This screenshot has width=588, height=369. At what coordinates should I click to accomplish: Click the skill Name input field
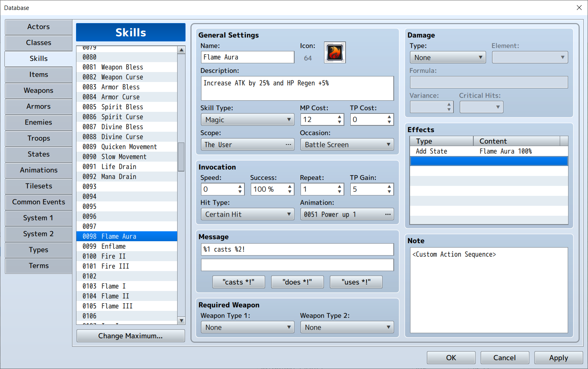click(247, 57)
